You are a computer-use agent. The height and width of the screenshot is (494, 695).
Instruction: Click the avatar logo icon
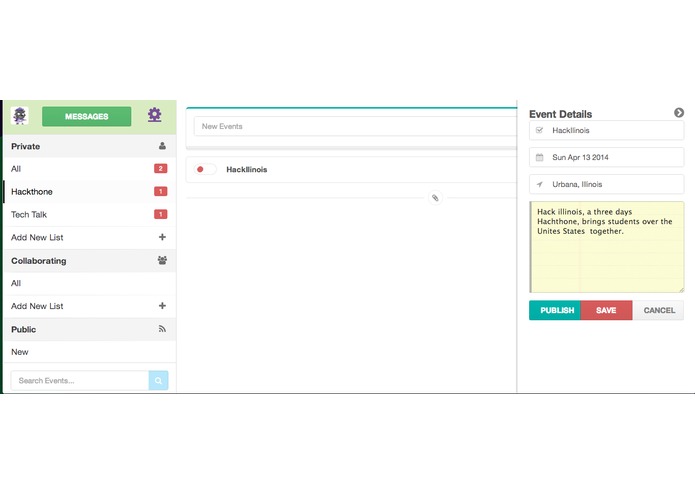(x=20, y=116)
